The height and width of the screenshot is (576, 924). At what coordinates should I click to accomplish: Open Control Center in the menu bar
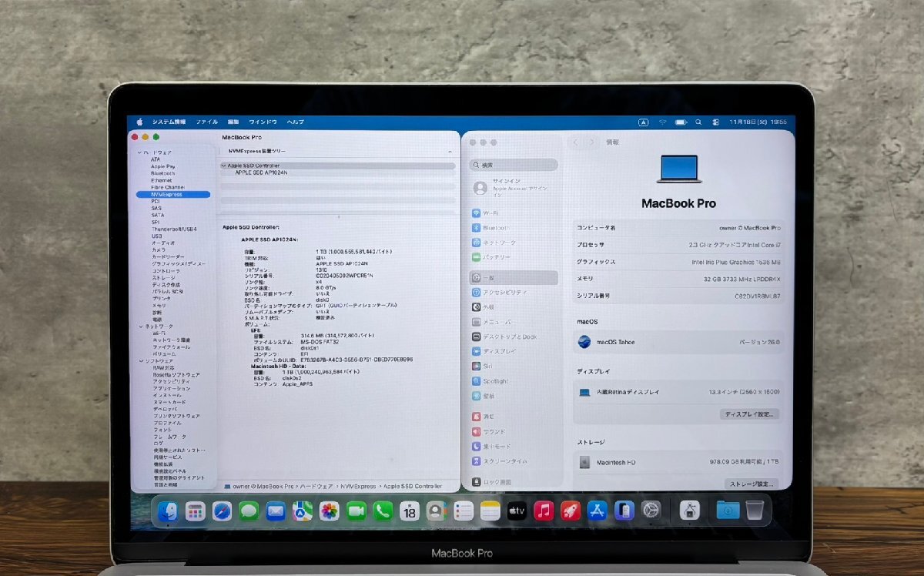click(x=715, y=122)
